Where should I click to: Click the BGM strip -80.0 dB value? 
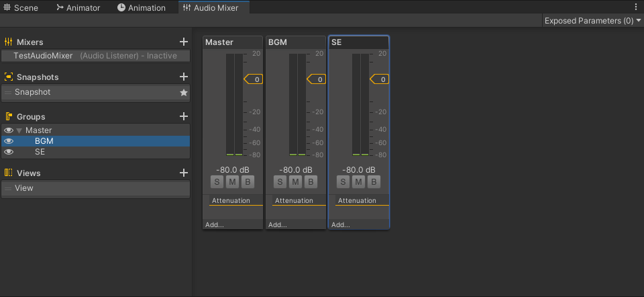point(296,170)
